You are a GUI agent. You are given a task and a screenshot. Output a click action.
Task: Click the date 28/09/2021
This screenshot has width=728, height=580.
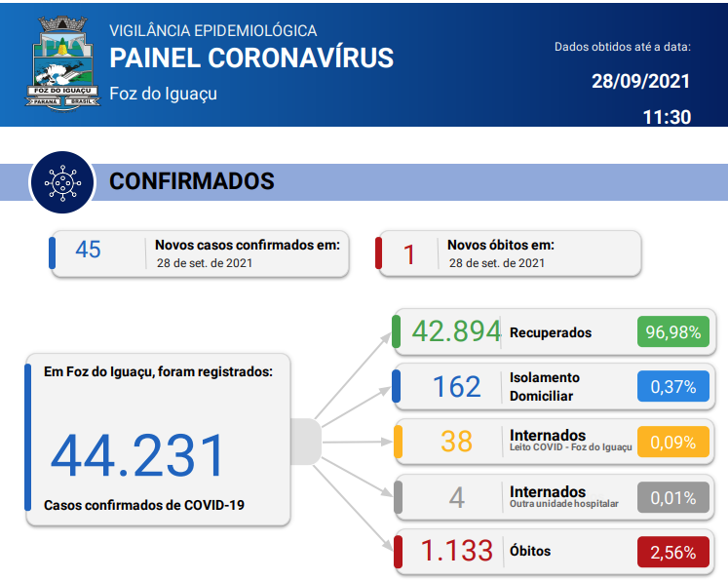[x=640, y=81]
